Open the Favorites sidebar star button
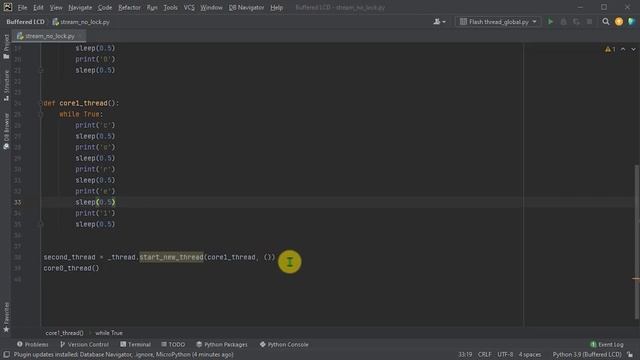The image size is (640, 360). (6, 317)
